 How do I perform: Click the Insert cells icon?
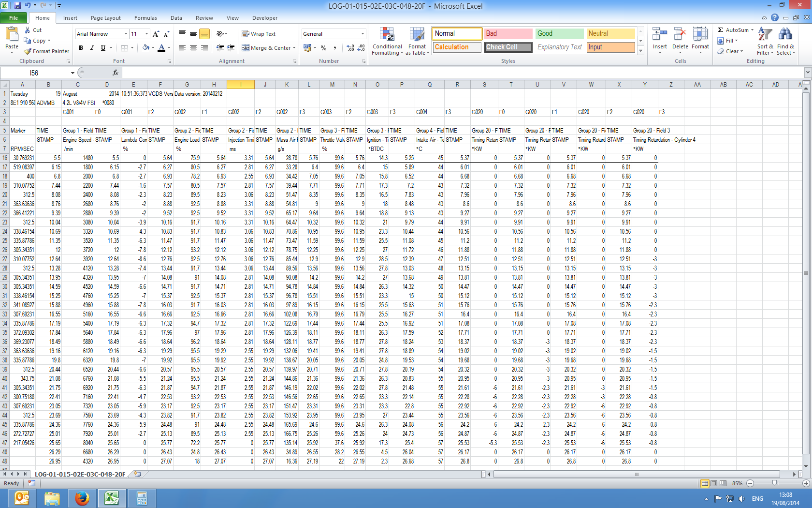tap(659, 34)
